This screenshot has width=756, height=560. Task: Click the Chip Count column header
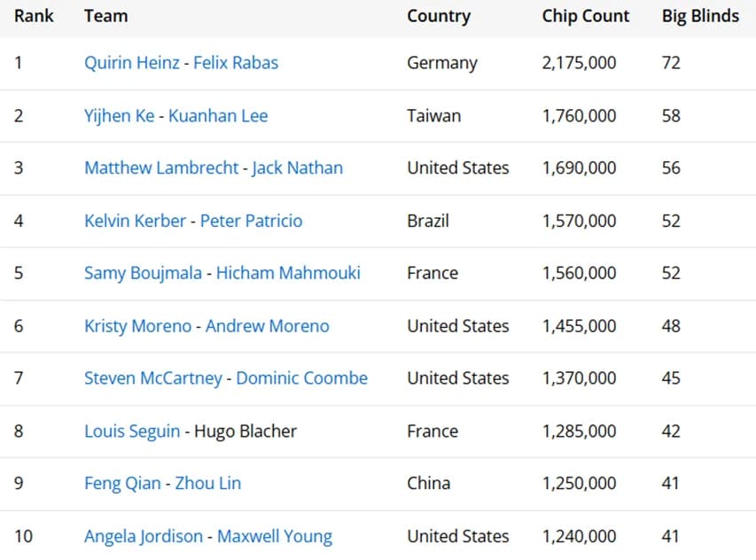[586, 16]
